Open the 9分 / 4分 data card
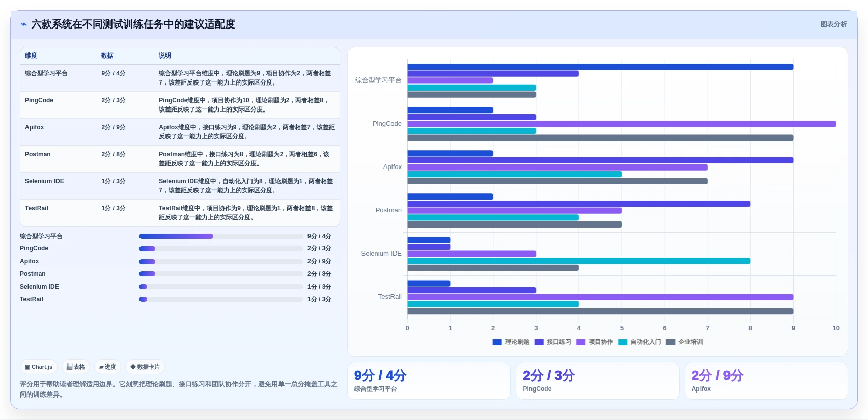 pos(429,381)
